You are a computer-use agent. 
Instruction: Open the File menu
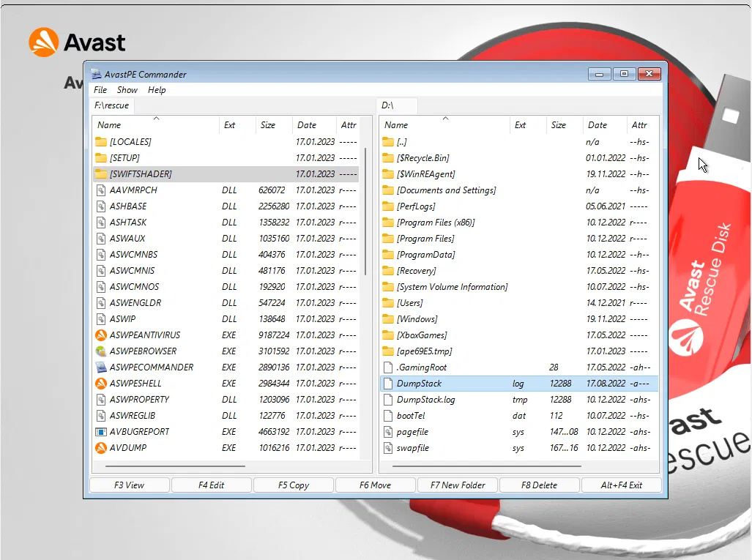point(100,90)
